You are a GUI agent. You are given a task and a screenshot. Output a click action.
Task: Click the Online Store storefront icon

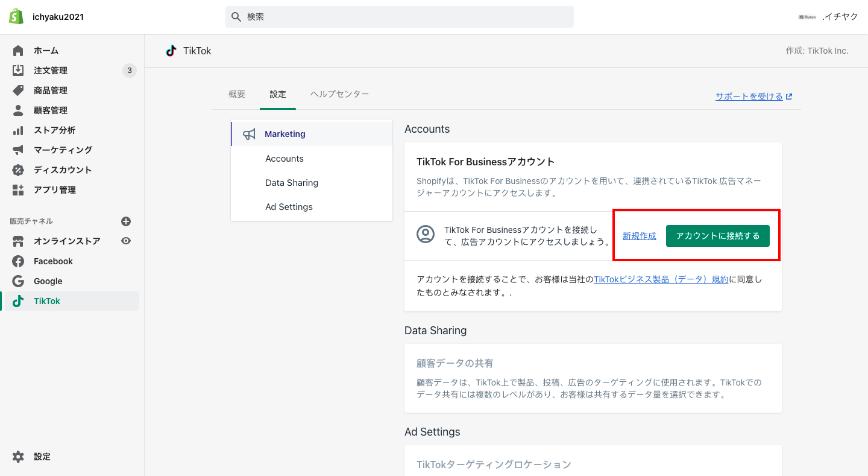(x=18, y=241)
